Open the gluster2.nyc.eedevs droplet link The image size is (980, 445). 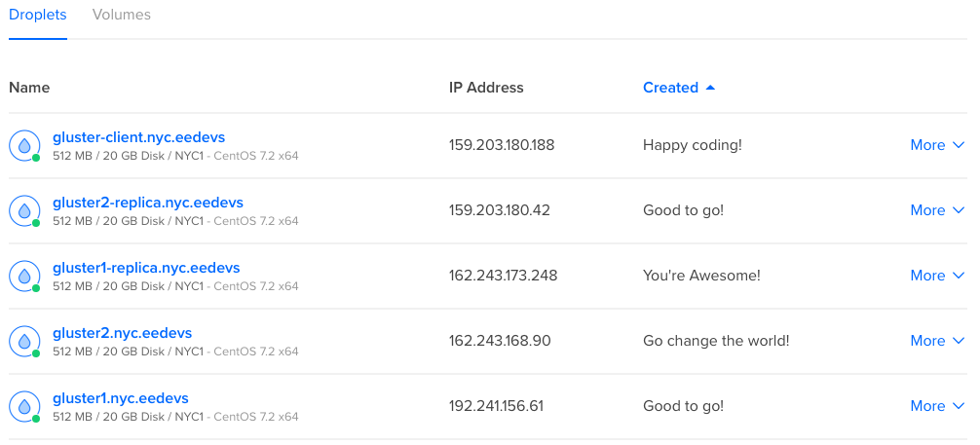(x=122, y=333)
